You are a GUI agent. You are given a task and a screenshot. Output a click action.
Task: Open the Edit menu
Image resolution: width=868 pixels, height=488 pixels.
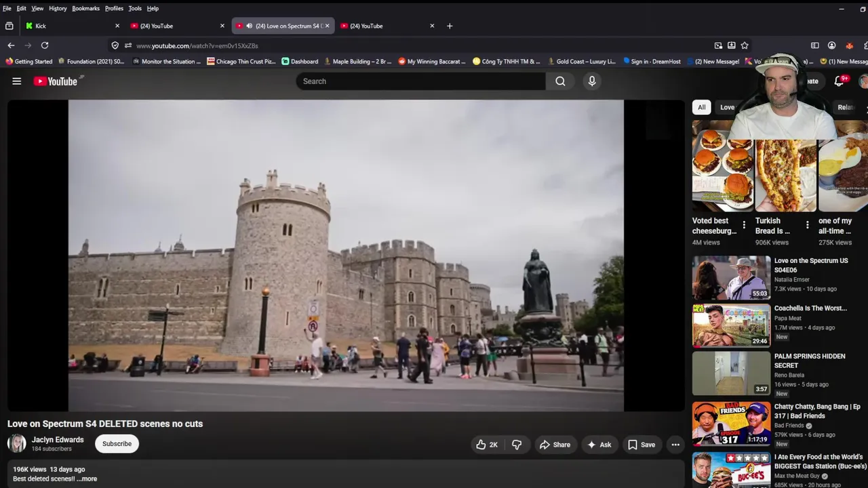pos(22,8)
